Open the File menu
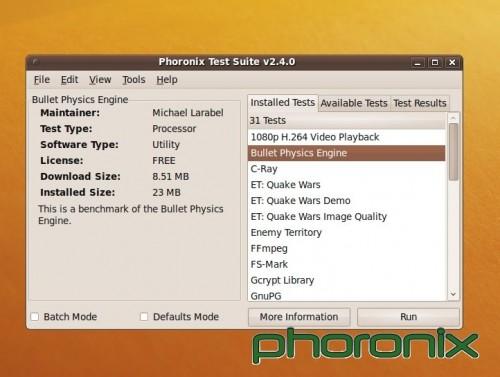The width and height of the screenshot is (500, 377). 42,80
